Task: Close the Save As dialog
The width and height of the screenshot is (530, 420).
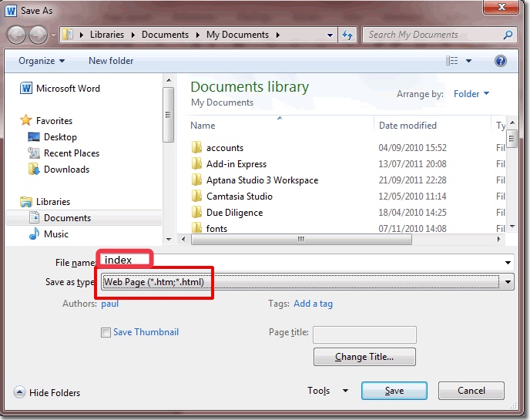Action: pyautogui.click(x=501, y=7)
